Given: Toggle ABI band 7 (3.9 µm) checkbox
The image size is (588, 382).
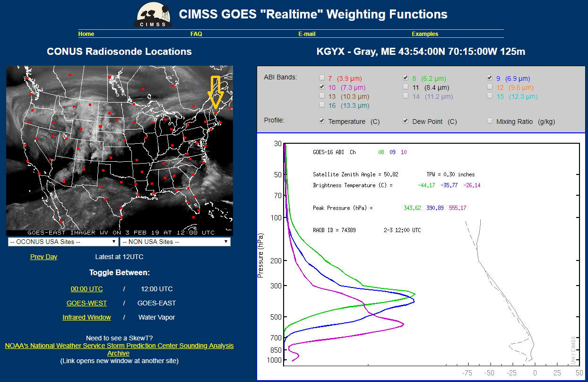Looking at the screenshot, I should click(x=322, y=78).
